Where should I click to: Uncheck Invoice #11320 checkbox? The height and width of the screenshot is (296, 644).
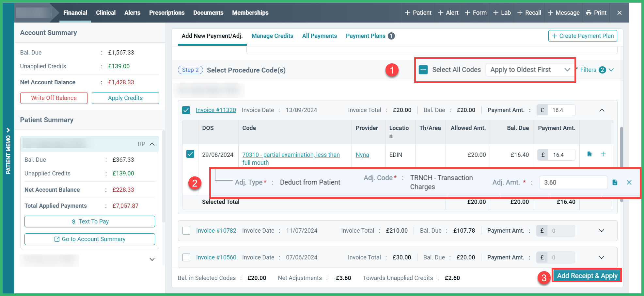point(186,110)
